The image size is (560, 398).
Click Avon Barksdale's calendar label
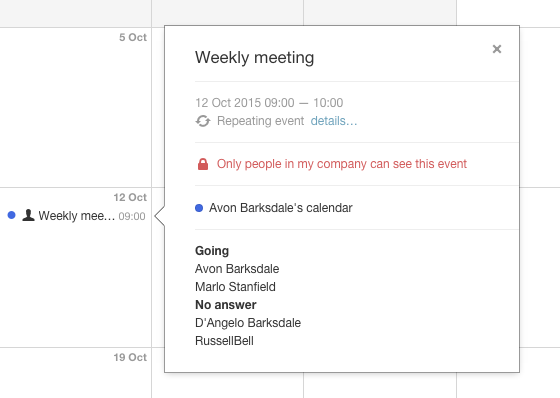(x=281, y=208)
